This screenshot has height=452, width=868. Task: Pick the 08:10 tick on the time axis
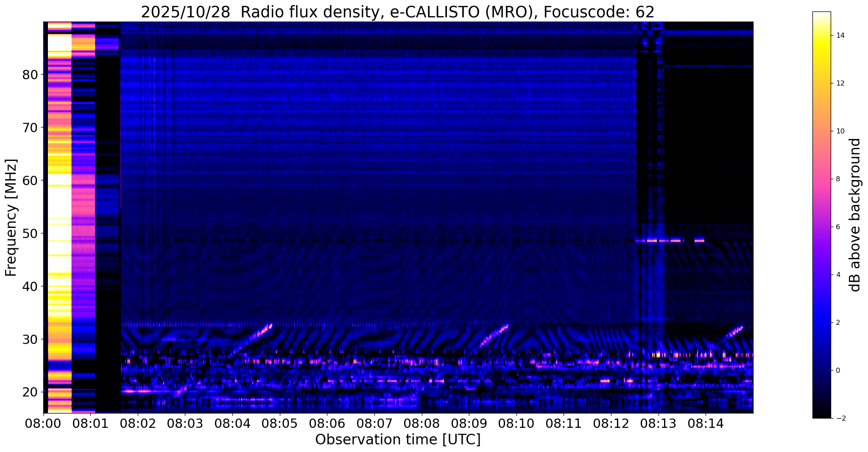click(x=516, y=423)
